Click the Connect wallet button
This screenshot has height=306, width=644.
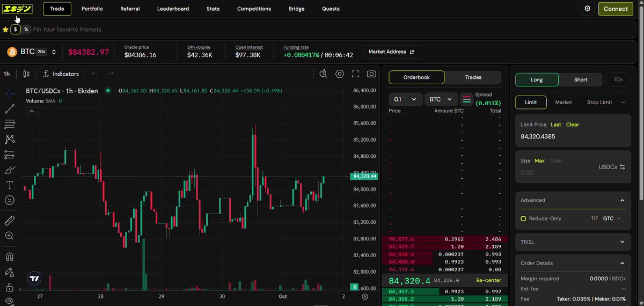616,9
